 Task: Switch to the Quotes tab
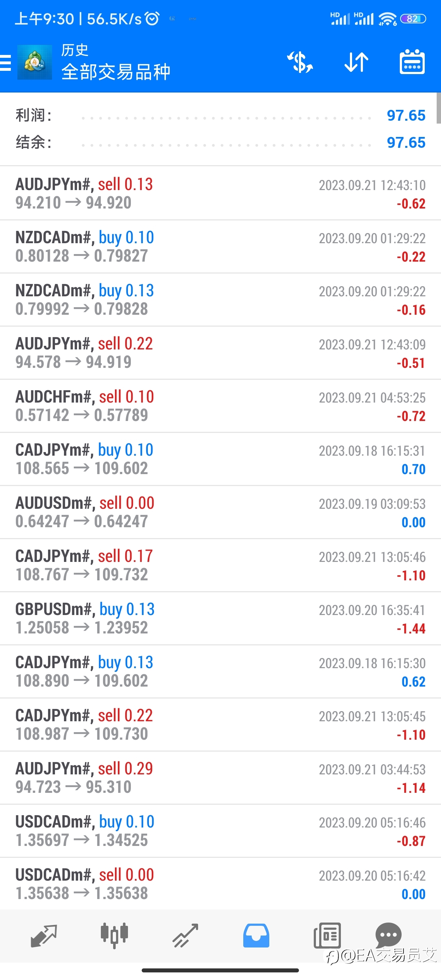[44, 936]
